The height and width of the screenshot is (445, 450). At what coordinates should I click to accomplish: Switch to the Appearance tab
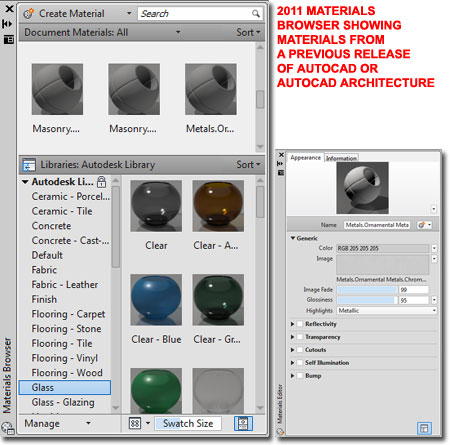(305, 158)
